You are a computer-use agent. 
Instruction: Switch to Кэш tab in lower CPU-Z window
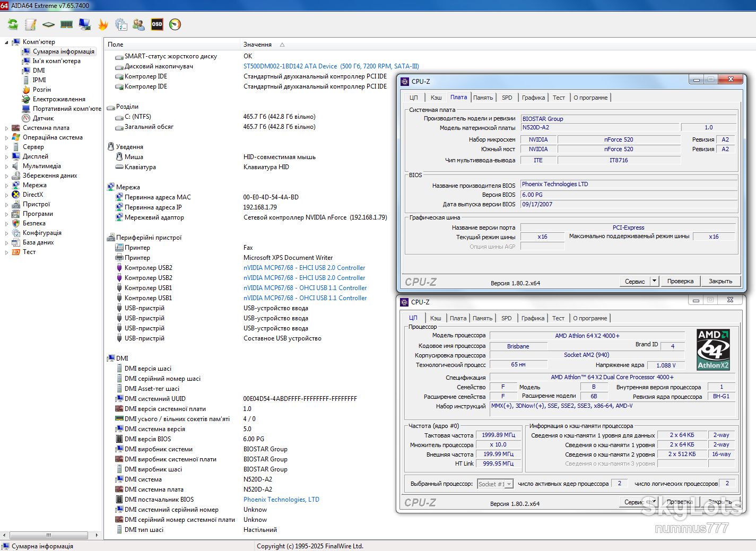point(436,318)
